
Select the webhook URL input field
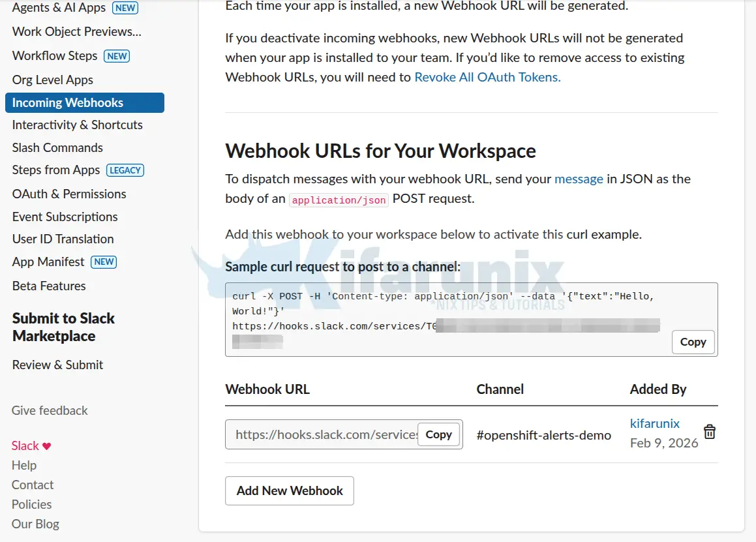[x=323, y=434]
